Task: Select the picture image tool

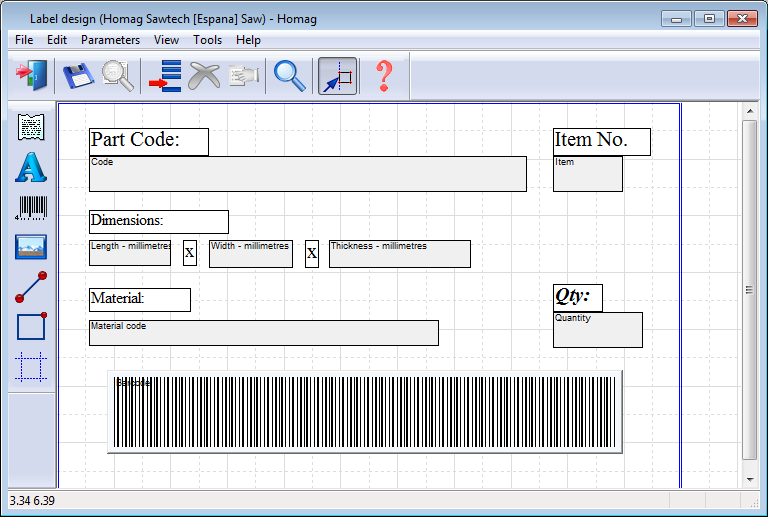Action: click(31, 247)
